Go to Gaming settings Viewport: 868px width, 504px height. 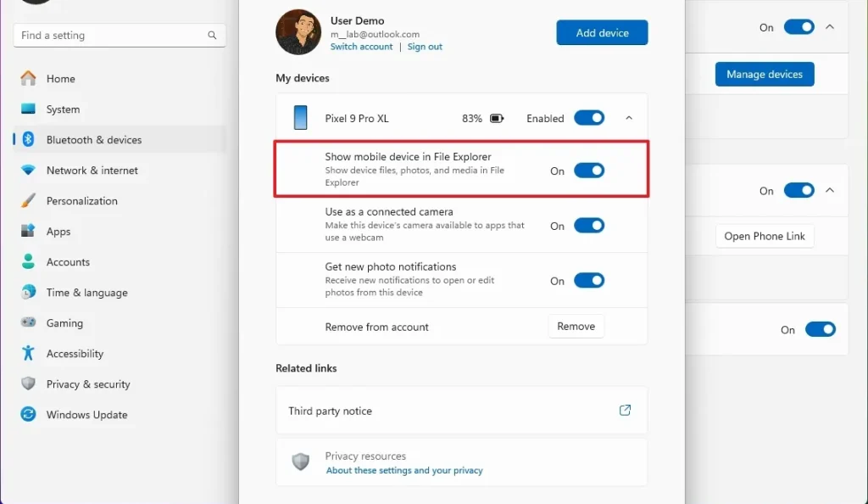[120, 322]
